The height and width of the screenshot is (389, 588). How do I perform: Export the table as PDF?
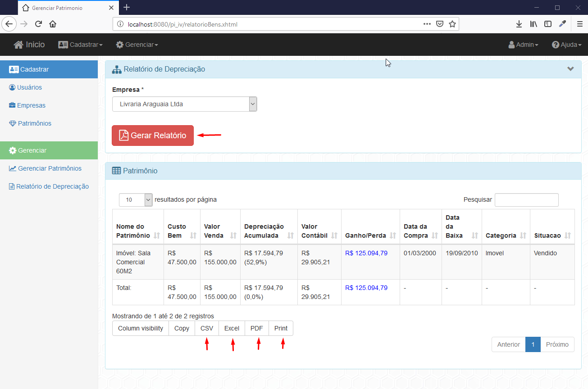(257, 328)
